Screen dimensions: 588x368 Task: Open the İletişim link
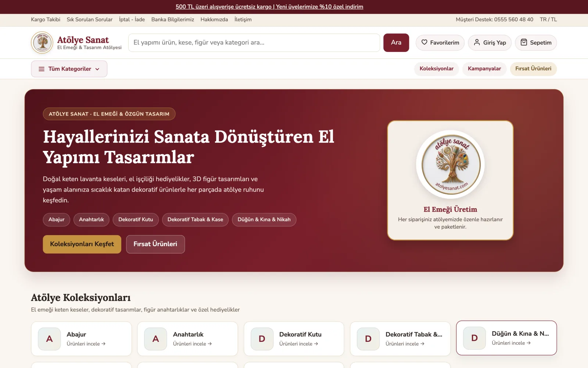tap(243, 20)
